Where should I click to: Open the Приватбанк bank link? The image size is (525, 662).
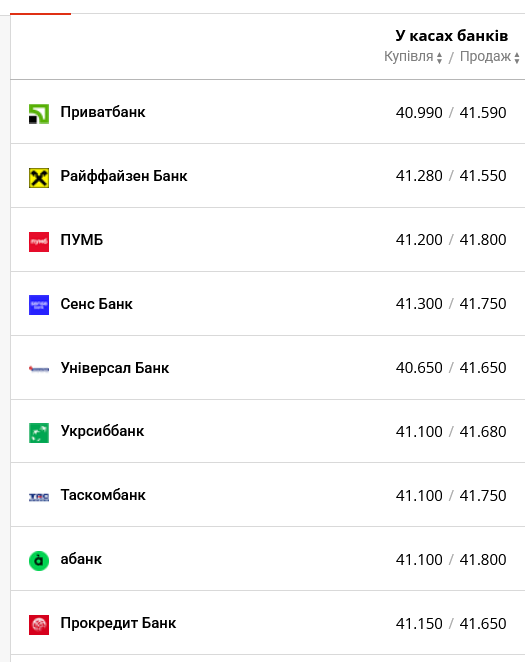(x=103, y=112)
